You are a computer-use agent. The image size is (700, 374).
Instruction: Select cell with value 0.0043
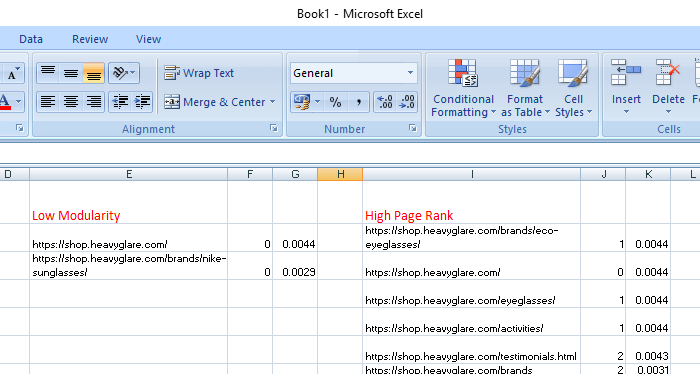[648, 350]
